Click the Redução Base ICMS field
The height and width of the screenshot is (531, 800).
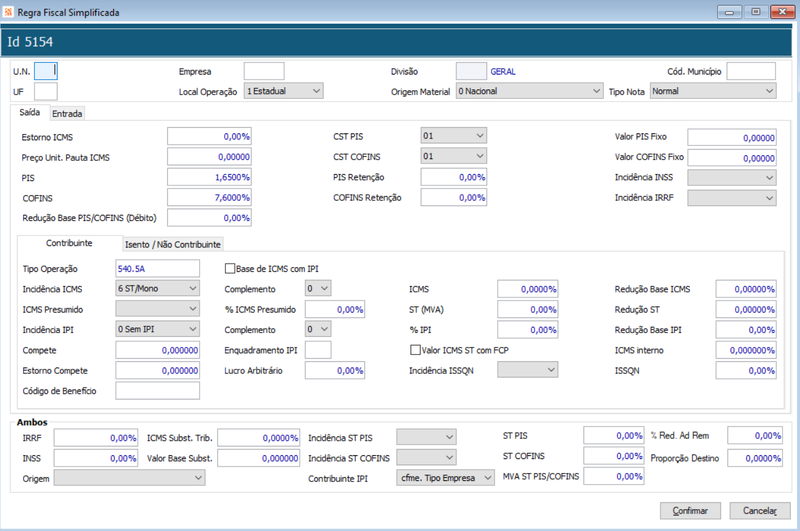point(746,289)
